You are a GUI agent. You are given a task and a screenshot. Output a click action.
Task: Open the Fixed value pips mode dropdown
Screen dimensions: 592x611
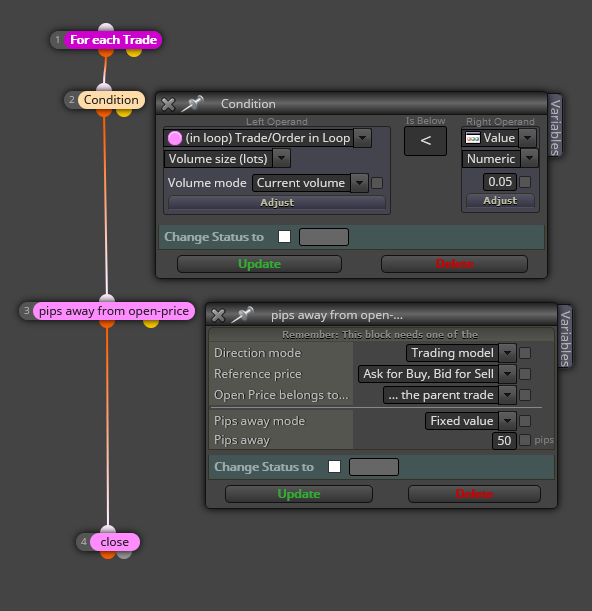[507, 421]
